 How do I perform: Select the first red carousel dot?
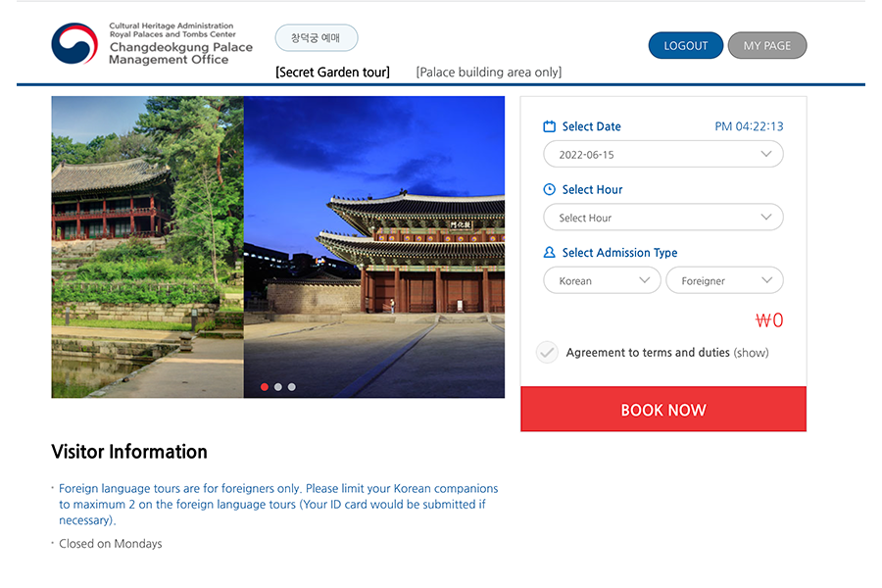(265, 387)
